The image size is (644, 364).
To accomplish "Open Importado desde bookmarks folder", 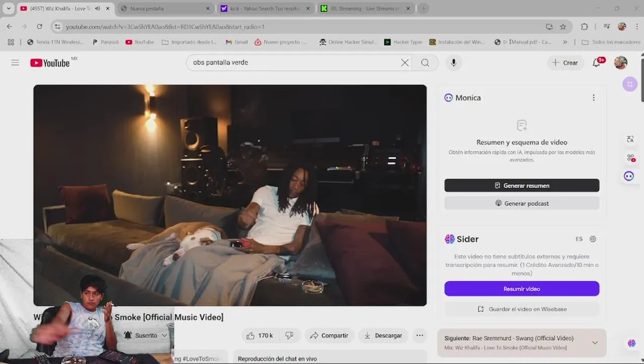I will tap(189, 42).
